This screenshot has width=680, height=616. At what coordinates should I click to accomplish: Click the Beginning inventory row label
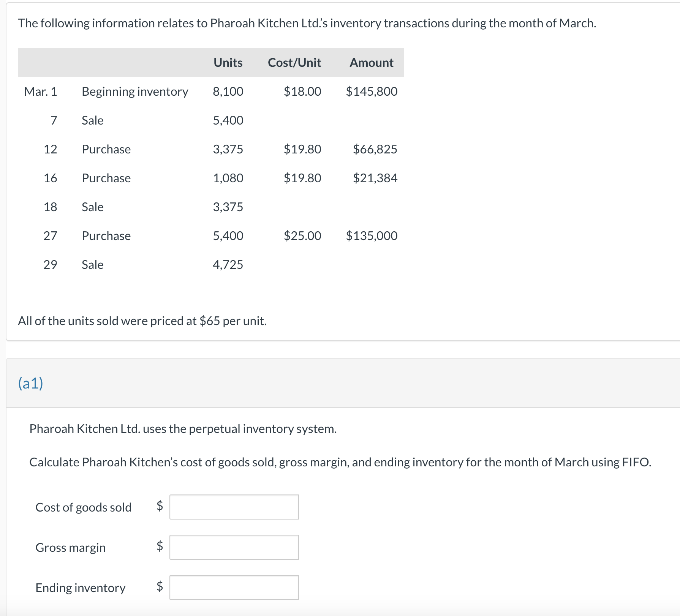(x=135, y=92)
